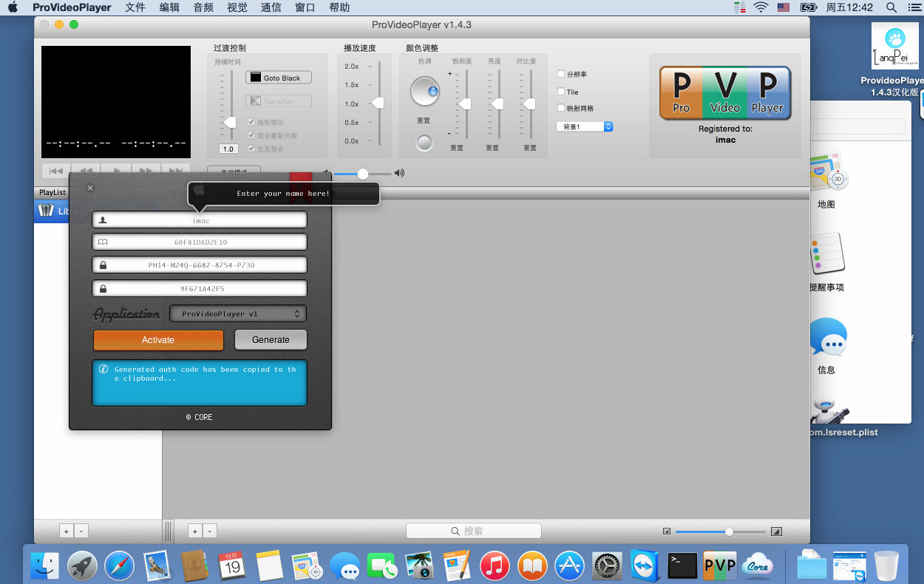Viewport: 924px width, 584px height.
Task: Open the Spotlight search icon in menu bar
Action: (891, 7)
